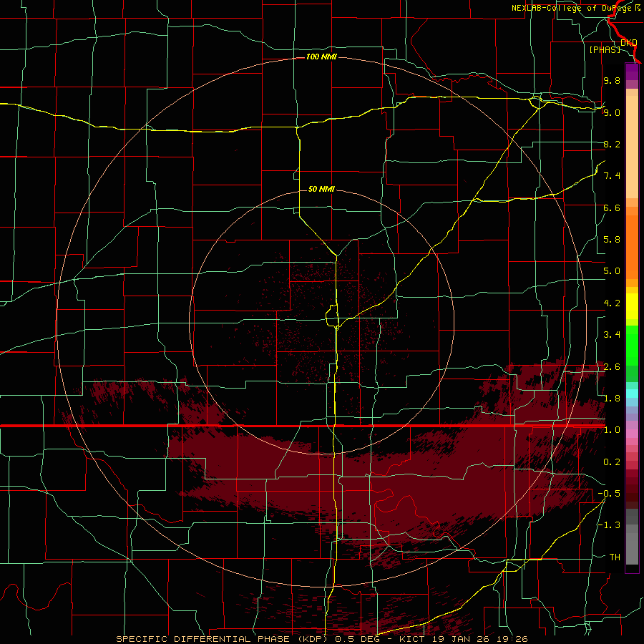Click the 2.6 value on the scale
The width and height of the screenshot is (644, 644).
point(612,367)
